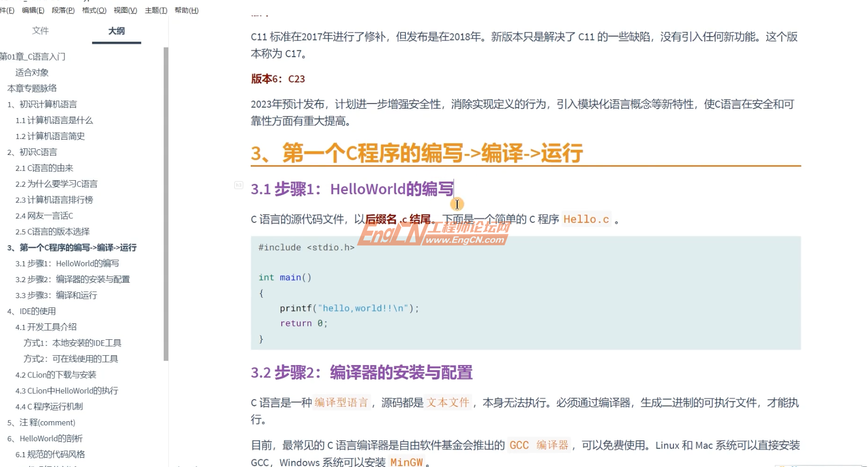Open the 帮助(H) menu
The height and width of the screenshot is (467, 868).
point(186,10)
